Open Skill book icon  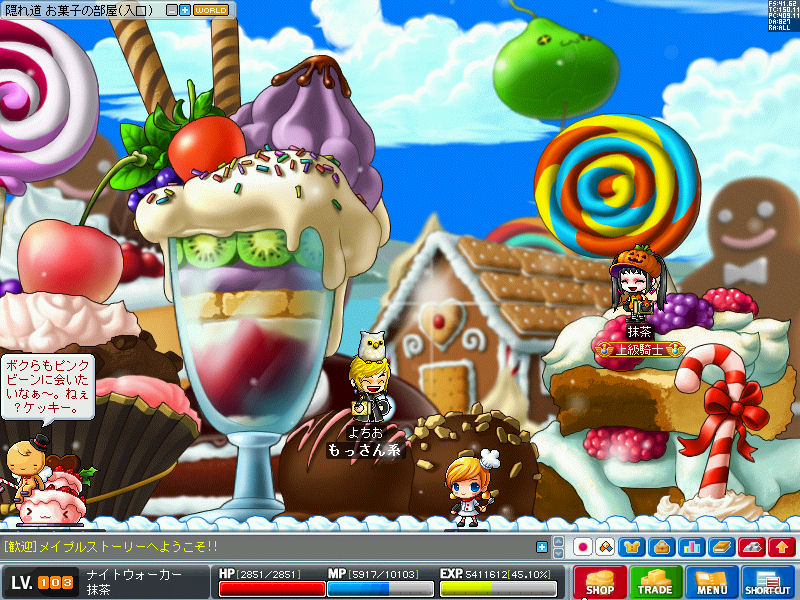[722, 547]
